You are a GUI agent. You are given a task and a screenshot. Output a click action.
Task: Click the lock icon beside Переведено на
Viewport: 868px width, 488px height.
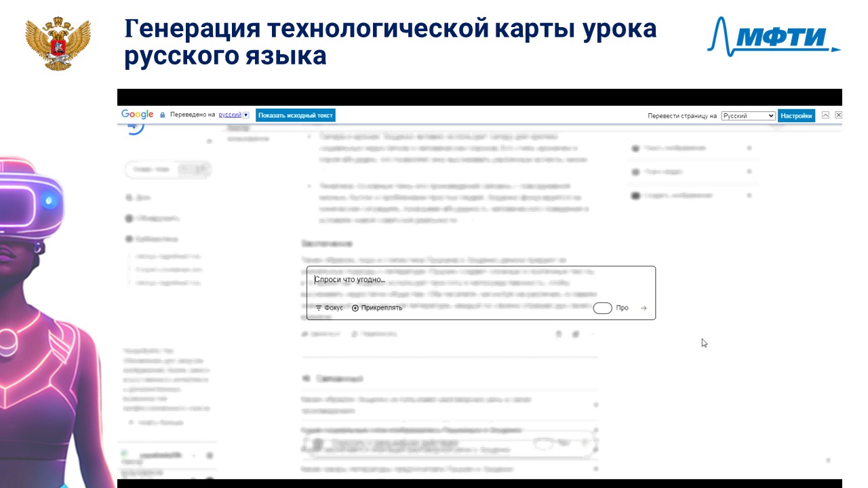[163, 115]
